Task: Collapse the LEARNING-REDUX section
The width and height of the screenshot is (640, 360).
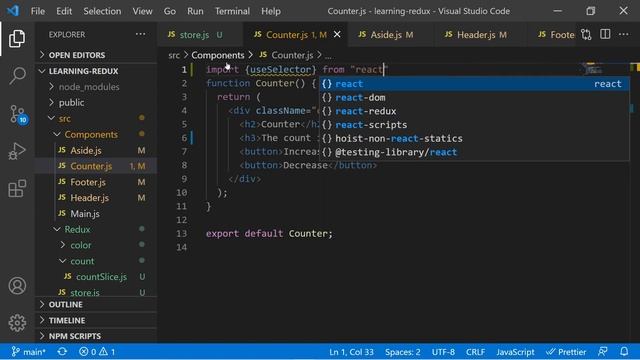Action: pos(96,71)
